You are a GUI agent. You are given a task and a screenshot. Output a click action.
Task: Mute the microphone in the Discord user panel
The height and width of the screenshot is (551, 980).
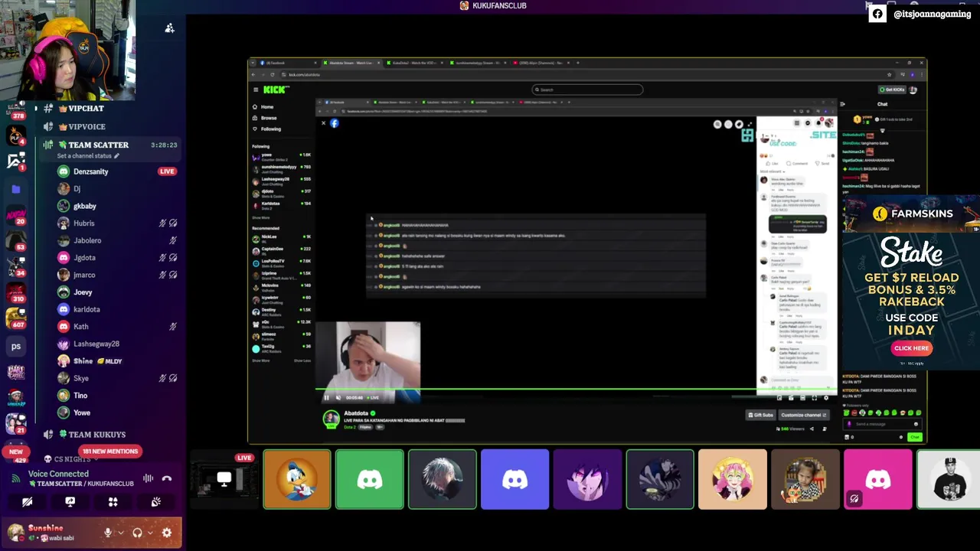[108, 533]
